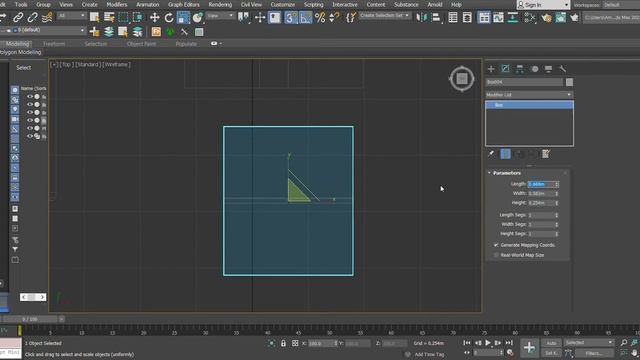The image size is (640, 360).
Task: Open Selected key filter dropdown
Action: (x=589, y=342)
